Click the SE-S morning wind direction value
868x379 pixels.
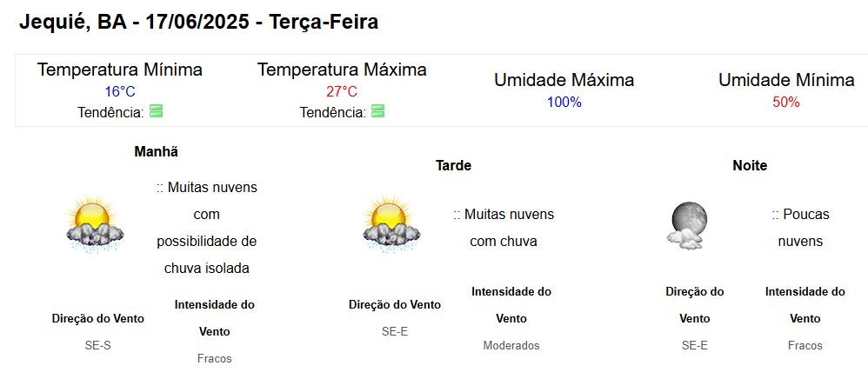98,345
